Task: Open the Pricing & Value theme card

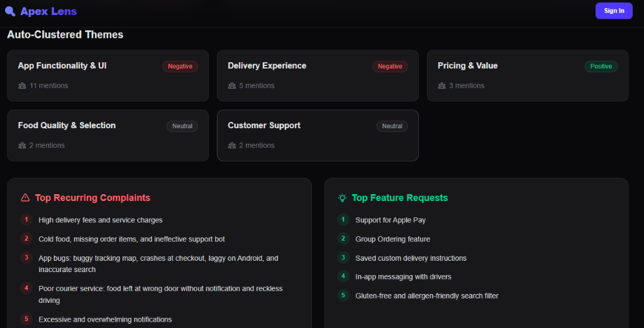Action: (528, 75)
